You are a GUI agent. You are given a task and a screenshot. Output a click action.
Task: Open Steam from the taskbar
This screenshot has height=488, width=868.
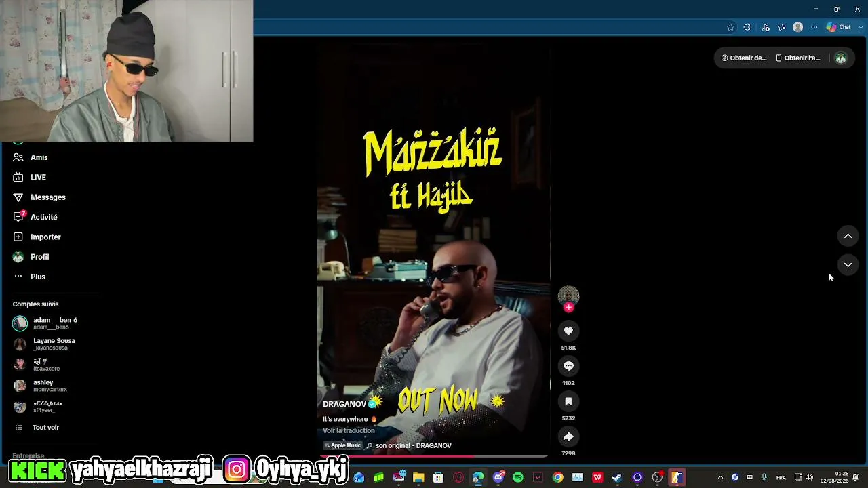pos(617,477)
